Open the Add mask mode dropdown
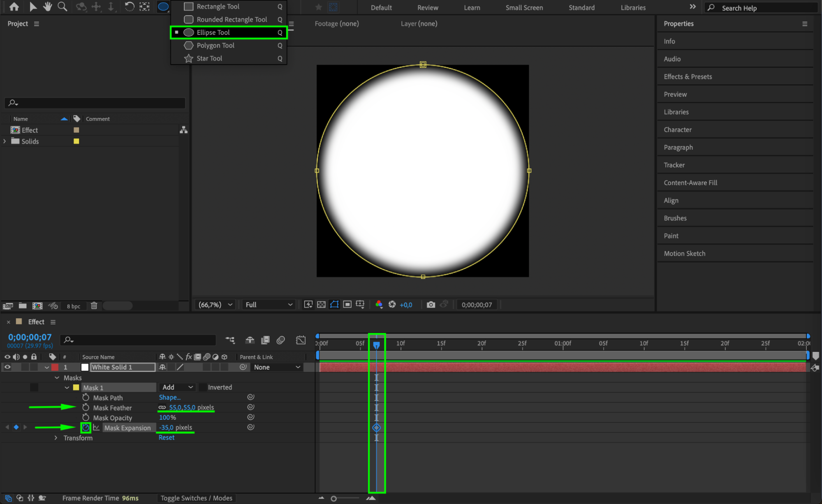This screenshot has height=504, width=822. 178,387
